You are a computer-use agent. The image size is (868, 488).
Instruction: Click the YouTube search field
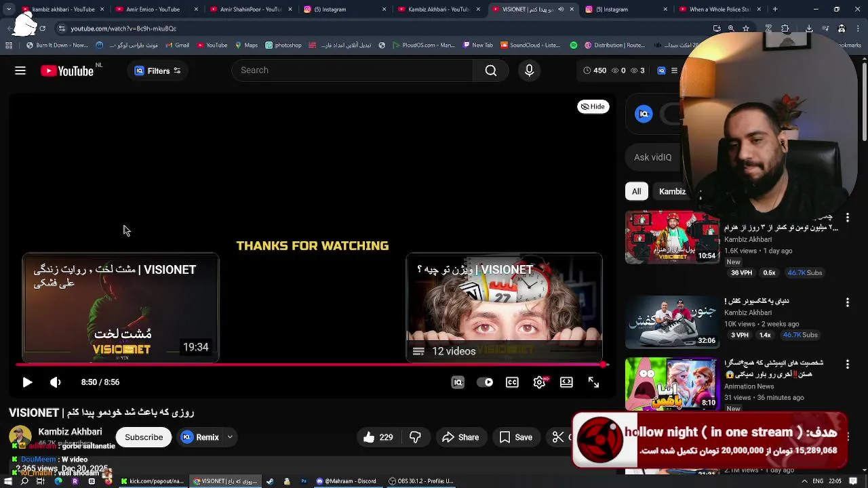coord(353,70)
